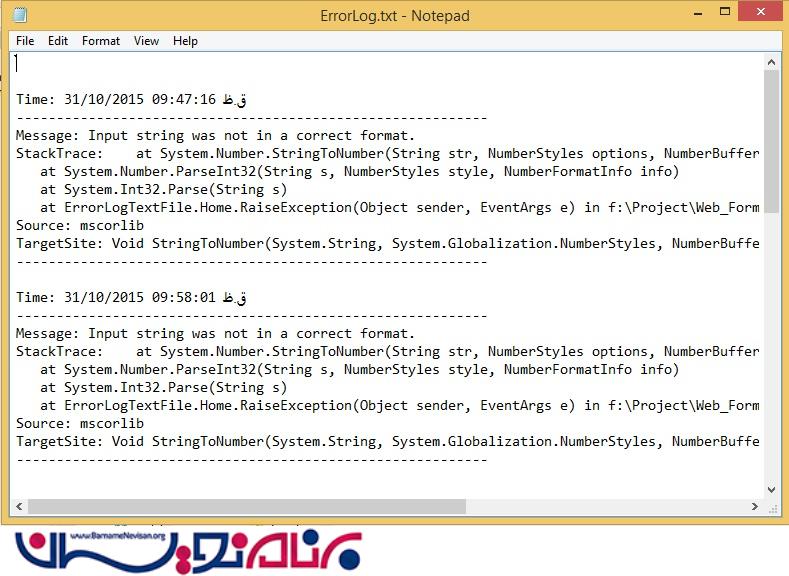The image size is (789, 576).
Task: Click the vertical scrollbar thumb
Action: tap(771, 140)
